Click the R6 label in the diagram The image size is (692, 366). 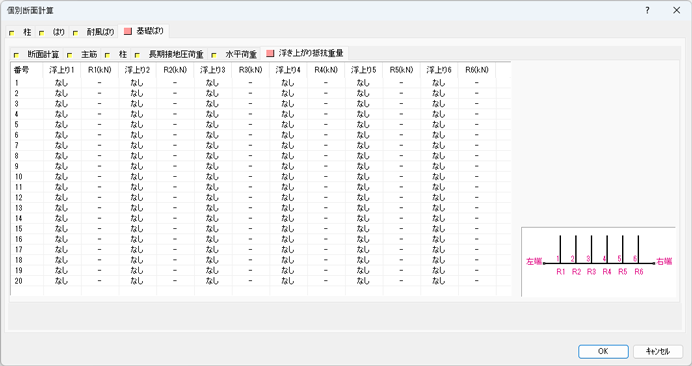[x=639, y=272]
